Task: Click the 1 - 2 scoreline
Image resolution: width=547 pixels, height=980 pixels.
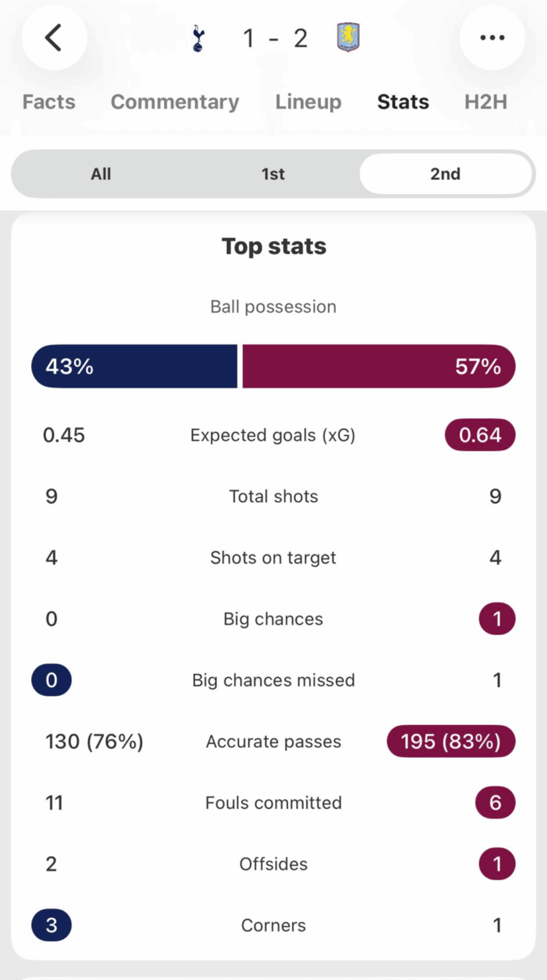Action: click(x=274, y=38)
